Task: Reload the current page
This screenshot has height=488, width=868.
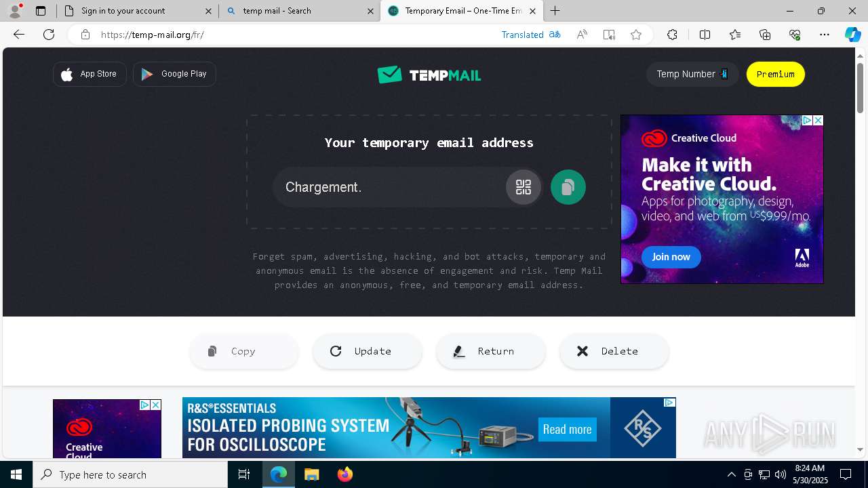Action: point(49,35)
